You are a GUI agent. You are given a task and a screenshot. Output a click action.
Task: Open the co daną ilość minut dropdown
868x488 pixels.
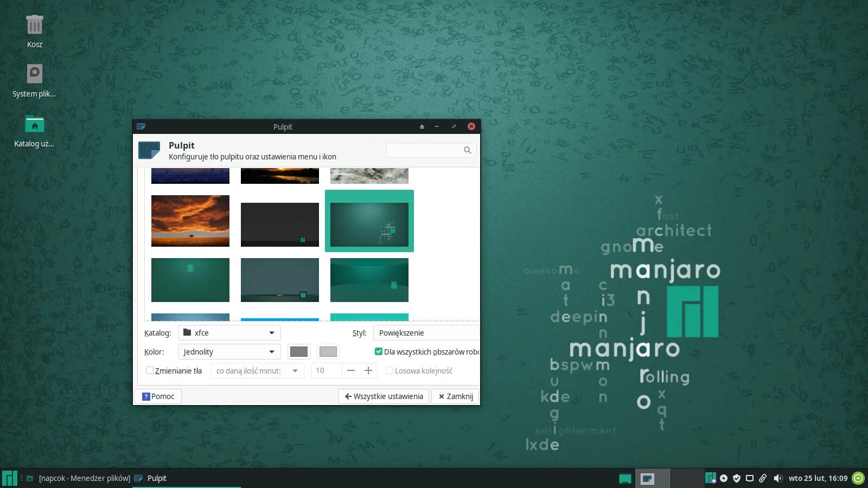point(257,370)
